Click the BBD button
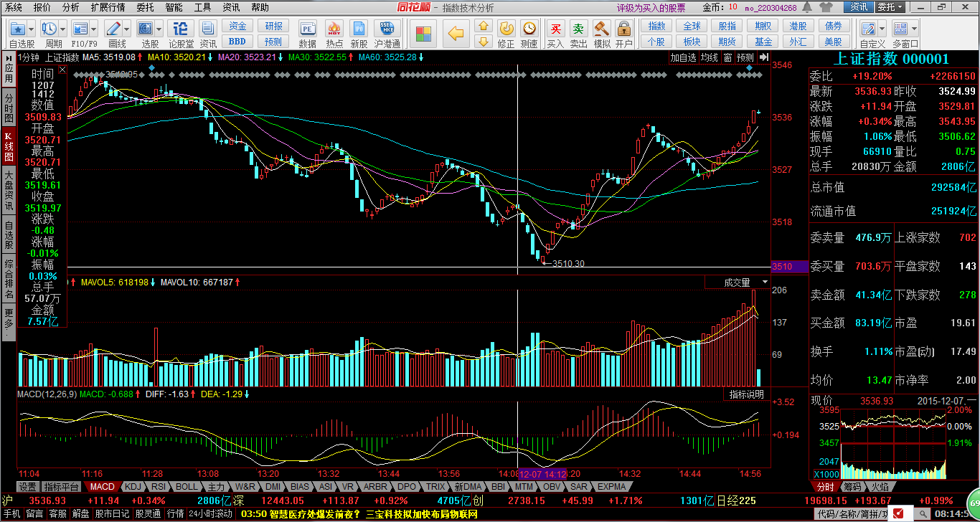 pyautogui.click(x=237, y=42)
